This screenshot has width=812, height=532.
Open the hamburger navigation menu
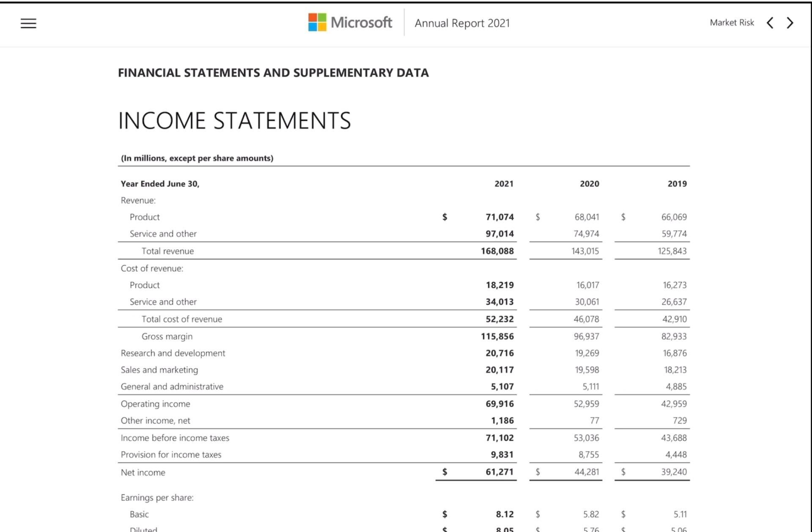28,23
